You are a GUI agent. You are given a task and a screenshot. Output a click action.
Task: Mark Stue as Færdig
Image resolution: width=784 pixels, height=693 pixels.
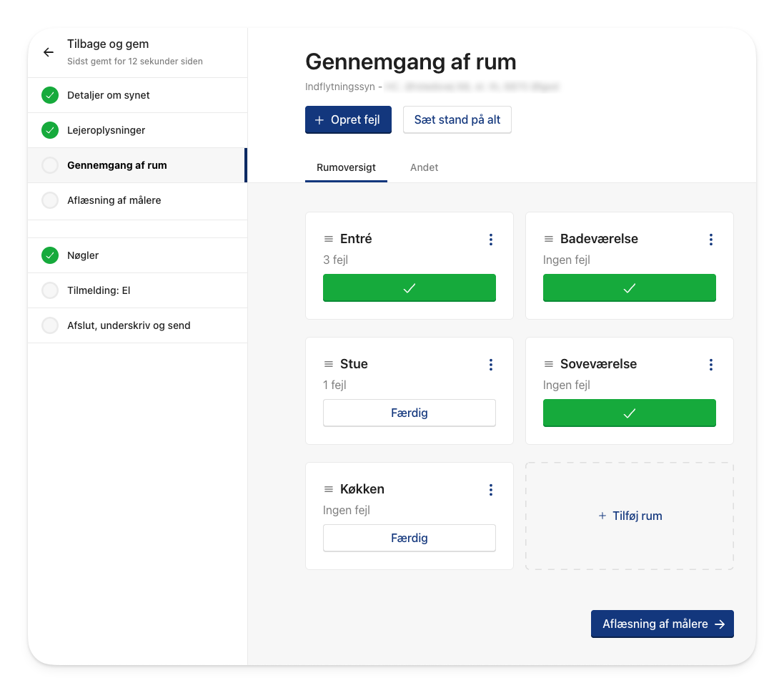click(x=409, y=413)
